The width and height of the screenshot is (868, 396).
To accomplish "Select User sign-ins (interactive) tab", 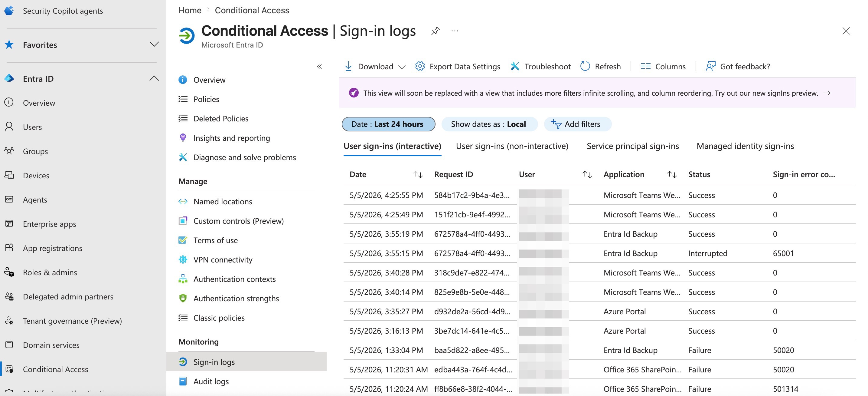I will (x=392, y=146).
